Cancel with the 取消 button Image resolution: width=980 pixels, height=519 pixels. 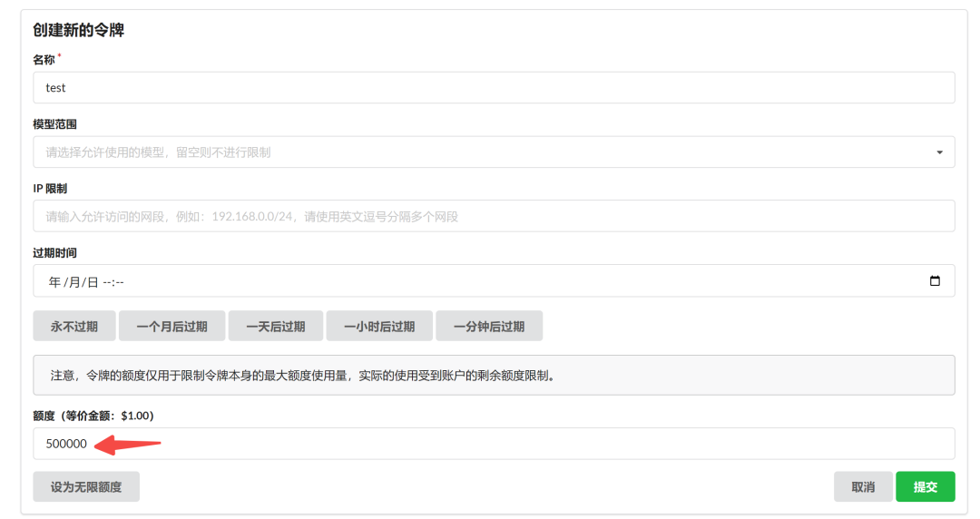(x=863, y=486)
